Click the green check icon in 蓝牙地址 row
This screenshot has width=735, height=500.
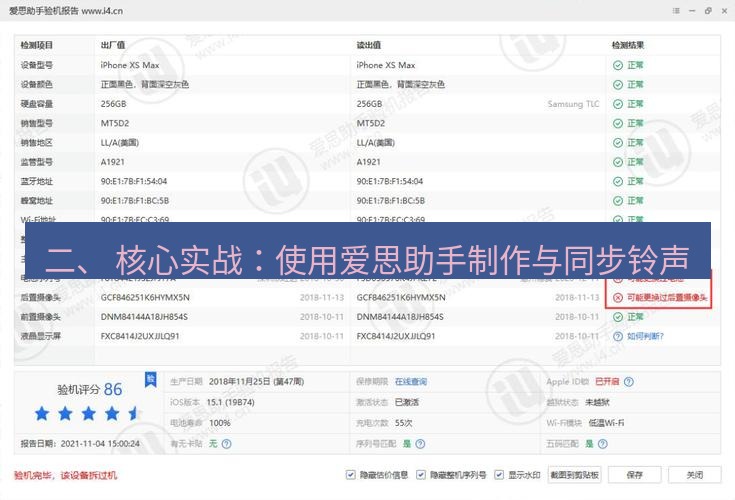[x=618, y=181]
